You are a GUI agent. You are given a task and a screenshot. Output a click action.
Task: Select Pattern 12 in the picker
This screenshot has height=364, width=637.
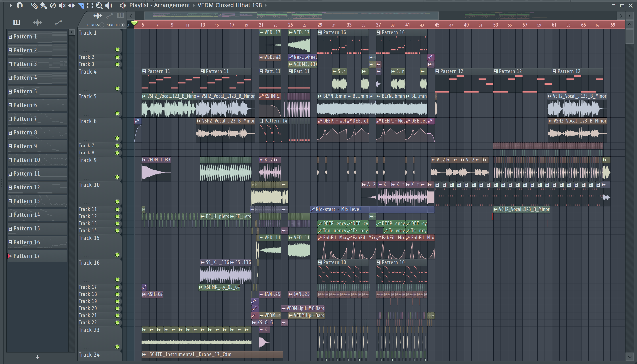(x=38, y=188)
